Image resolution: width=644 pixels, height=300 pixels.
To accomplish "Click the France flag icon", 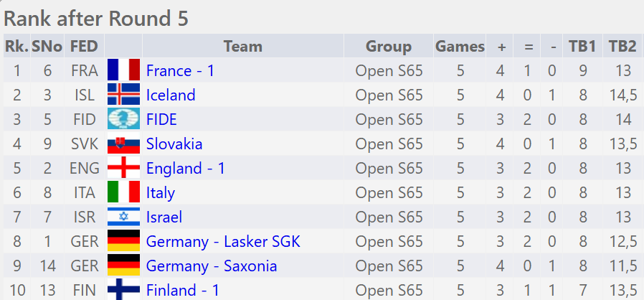I will (x=123, y=70).
